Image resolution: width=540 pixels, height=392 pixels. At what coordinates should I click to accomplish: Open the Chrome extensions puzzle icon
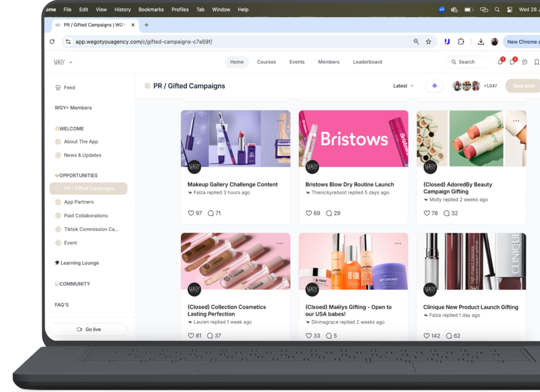(461, 42)
